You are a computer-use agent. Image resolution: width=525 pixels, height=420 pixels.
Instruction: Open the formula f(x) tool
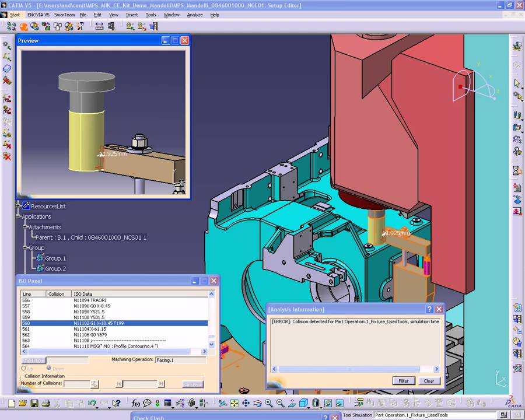[x=136, y=403]
